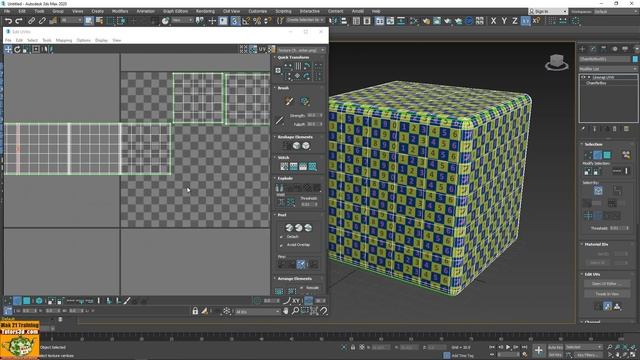Click the Zoom magnifier in Edit UVWs bottom bar
The image size is (640, 360).
pos(295,311)
